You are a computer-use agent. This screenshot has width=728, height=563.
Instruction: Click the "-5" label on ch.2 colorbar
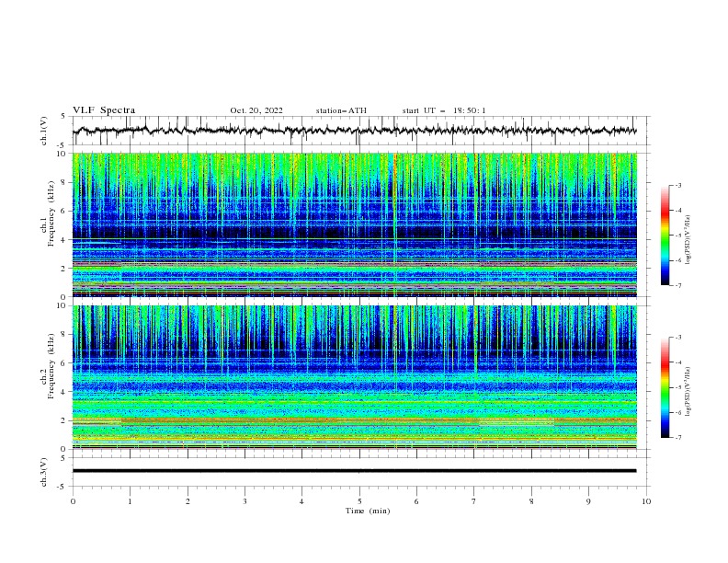tap(677, 387)
